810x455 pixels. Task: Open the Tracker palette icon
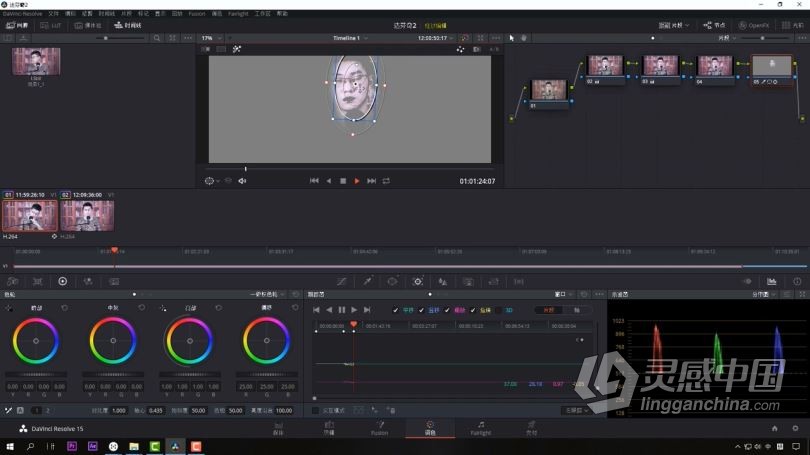(418, 281)
